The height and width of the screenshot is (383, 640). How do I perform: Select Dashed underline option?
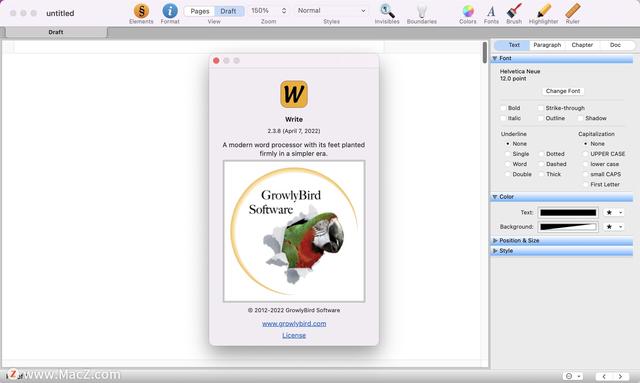[541, 164]
